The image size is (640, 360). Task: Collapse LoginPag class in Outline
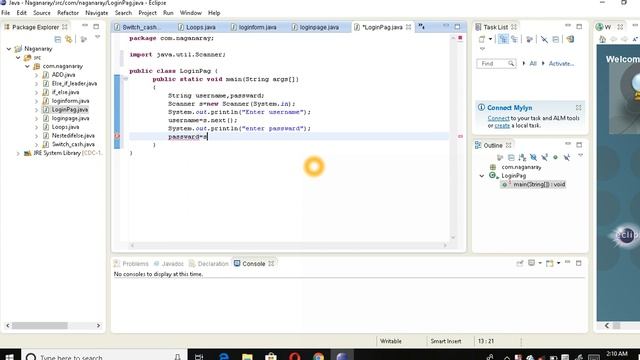pyautogui.click(x=482, y=176)
